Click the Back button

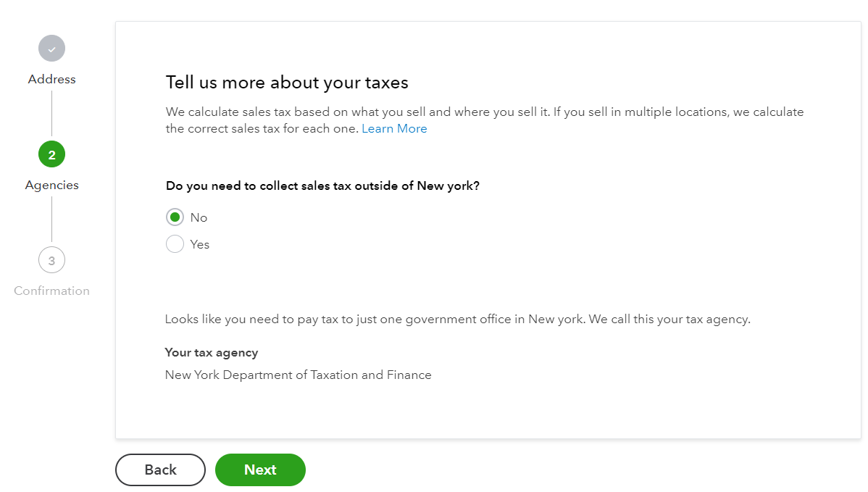161,470
